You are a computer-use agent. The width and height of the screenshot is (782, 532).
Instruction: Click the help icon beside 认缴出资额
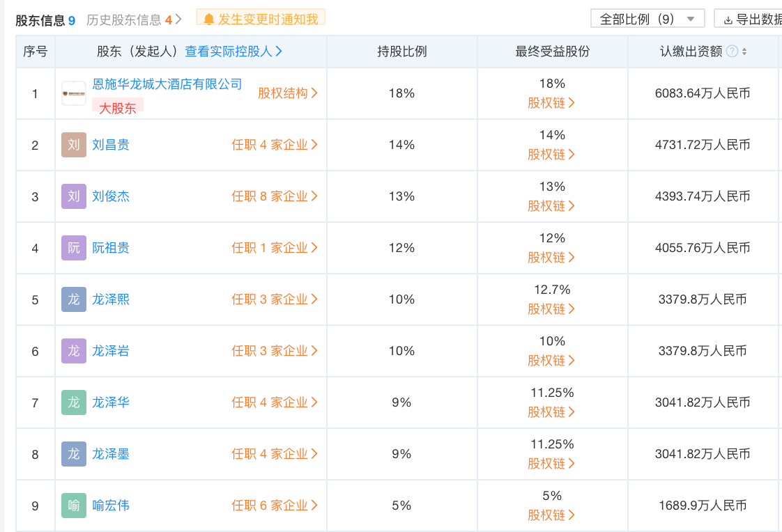click(x=732, y=52)
